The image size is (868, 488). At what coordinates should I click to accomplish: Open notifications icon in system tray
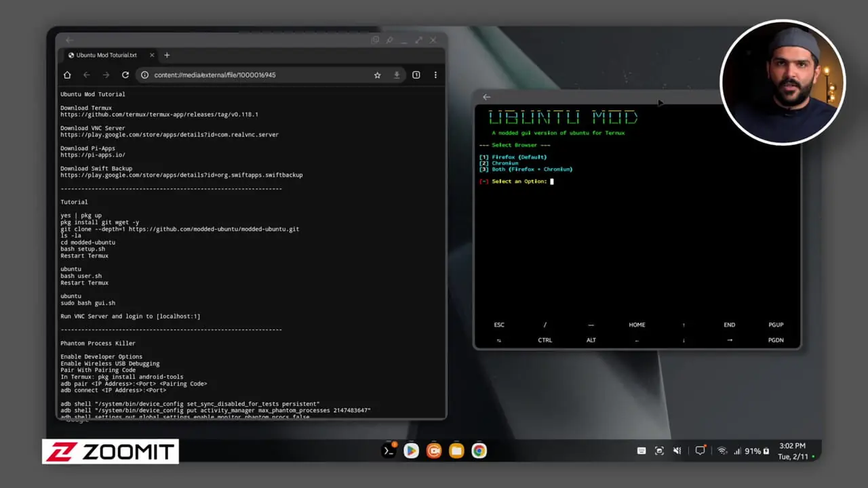click(701, 450)
